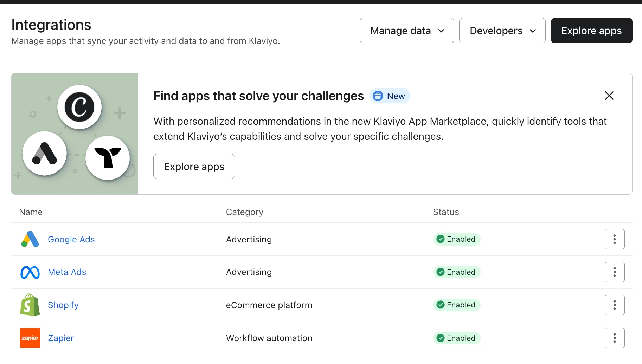The image size is (642, 364).
Task: Click the Category column header
Action: pos(245,212)
